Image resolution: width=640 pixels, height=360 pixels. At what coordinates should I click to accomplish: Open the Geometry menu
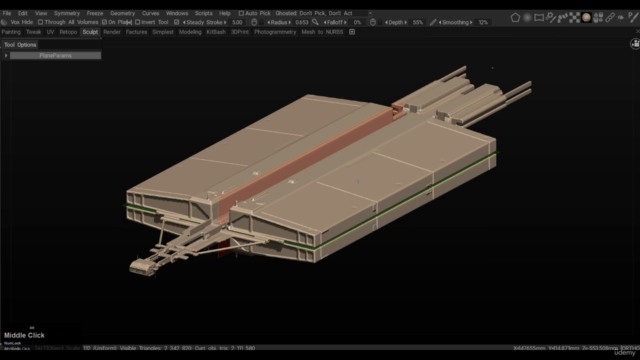click(122, 13)
